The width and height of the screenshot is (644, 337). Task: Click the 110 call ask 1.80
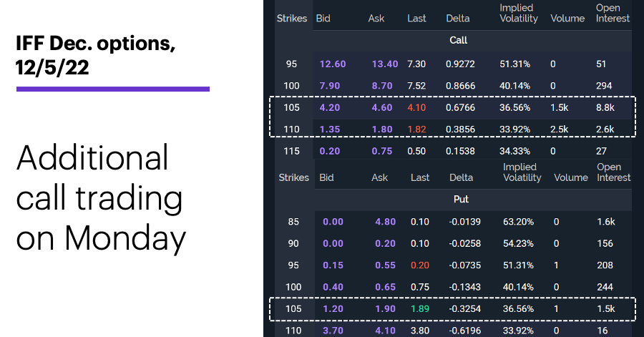pyautogui.click(x=382, y=130)
